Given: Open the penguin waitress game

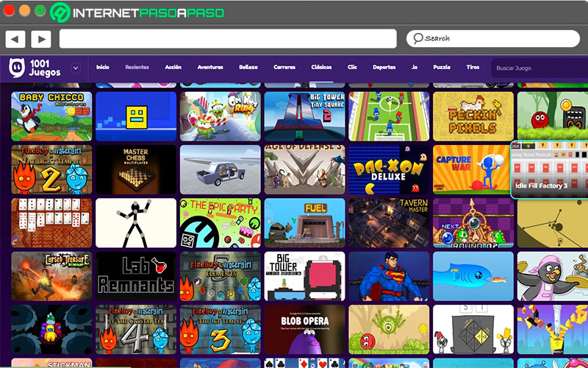Looking at the screenshot, I should pyautogui.click(x=553, y=277).
